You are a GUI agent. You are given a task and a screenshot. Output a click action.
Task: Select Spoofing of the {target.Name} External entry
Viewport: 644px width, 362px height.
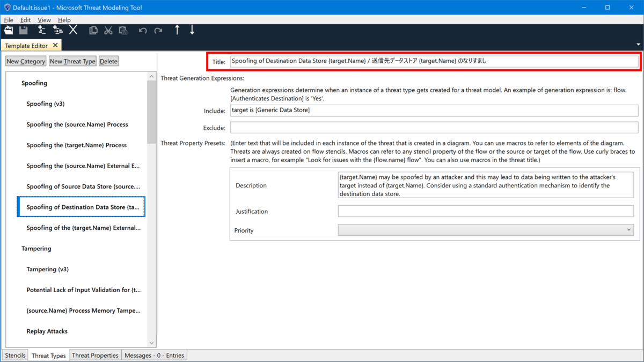[x=83, y=228]
